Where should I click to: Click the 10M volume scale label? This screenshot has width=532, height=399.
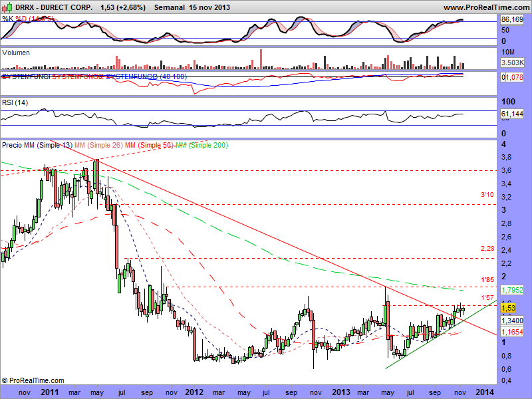508,53
